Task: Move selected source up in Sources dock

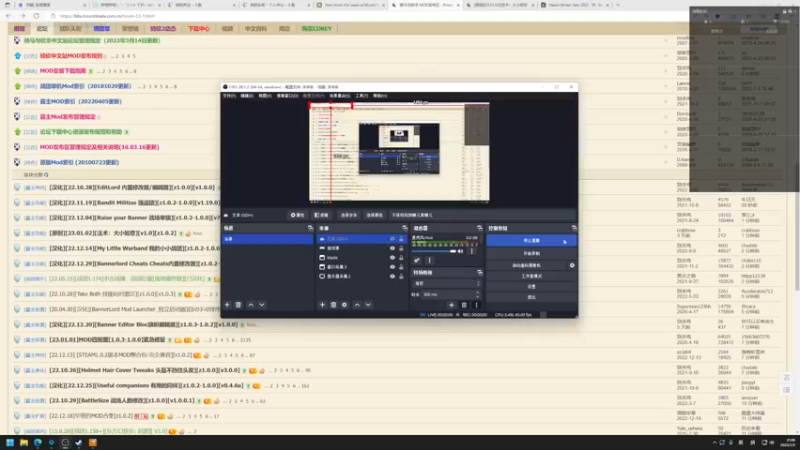Action: 357,305
